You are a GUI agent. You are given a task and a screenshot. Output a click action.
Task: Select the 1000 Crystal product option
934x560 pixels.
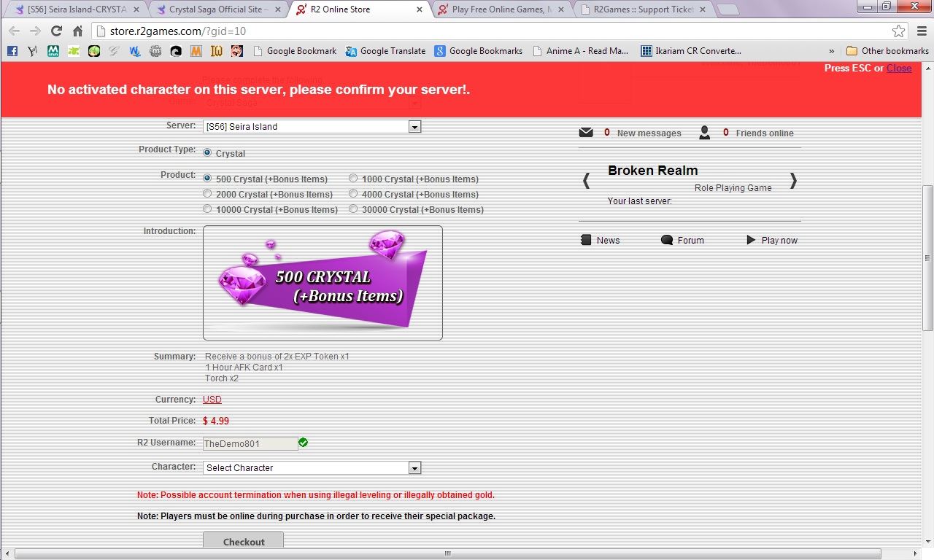click(x=353, y=179)
